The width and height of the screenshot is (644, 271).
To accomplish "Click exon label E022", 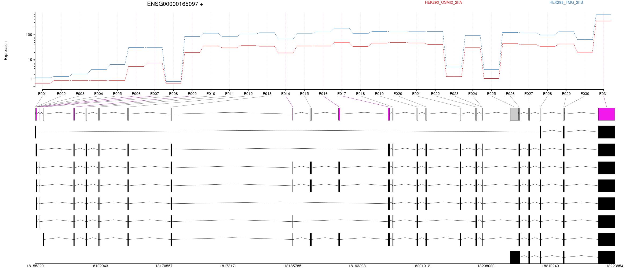I will pos(435,94).
